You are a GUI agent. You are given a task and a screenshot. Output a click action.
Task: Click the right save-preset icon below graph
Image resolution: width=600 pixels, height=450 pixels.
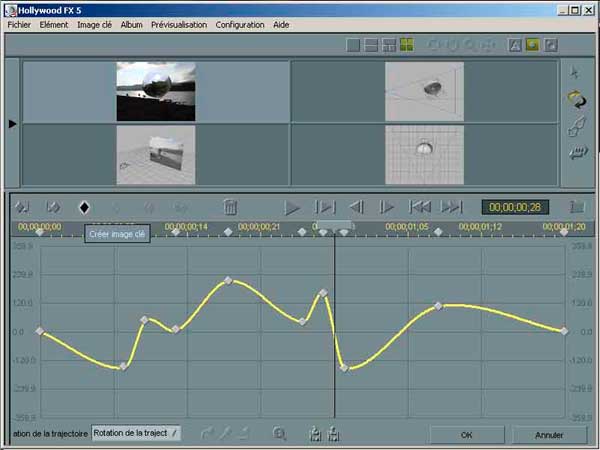click(334, 434)
